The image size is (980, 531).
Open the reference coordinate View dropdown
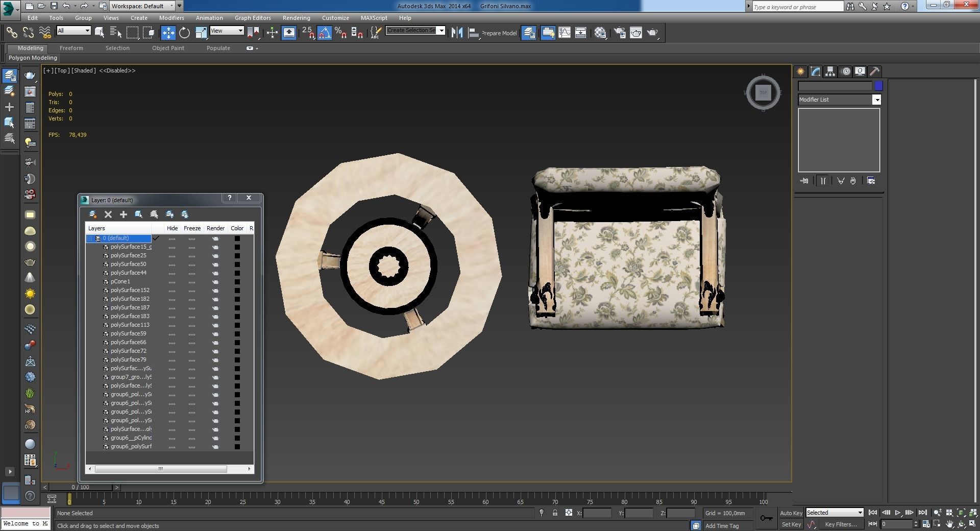pyautogui.click(x=227, y=31)
